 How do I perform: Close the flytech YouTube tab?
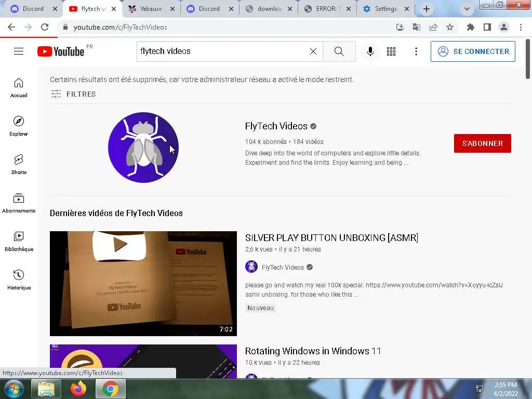tap(114, 9)
